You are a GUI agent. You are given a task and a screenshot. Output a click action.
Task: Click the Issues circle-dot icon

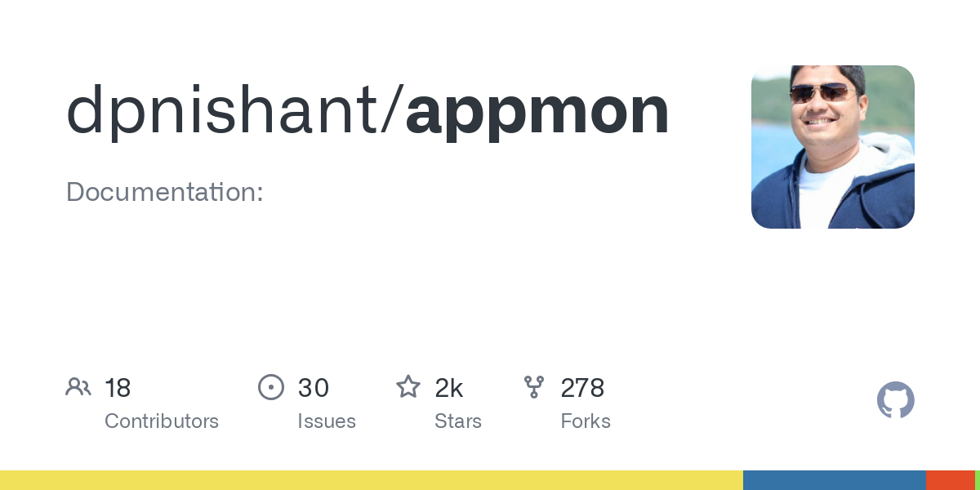pos(271,387)
